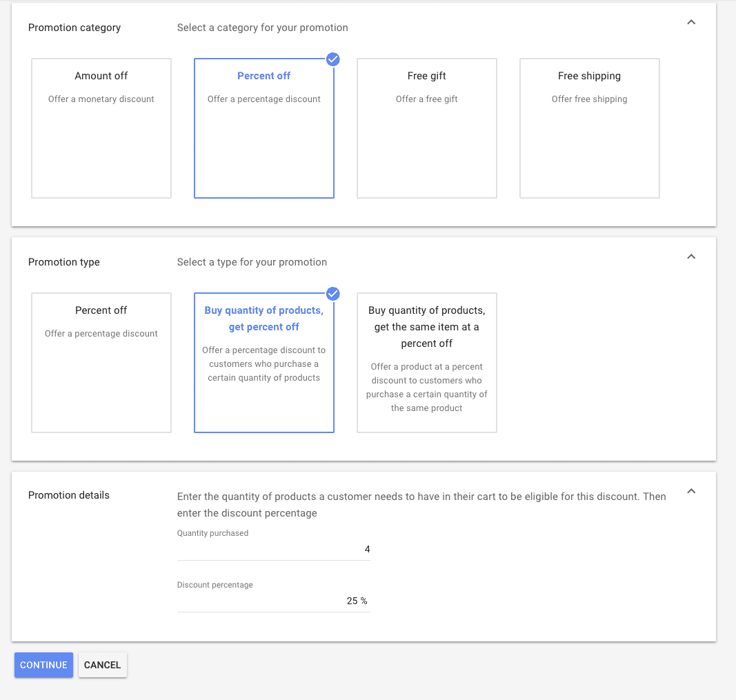Collapse the Promotion category section
Screen dimensions: 736x700
click(x=691, y=22)
